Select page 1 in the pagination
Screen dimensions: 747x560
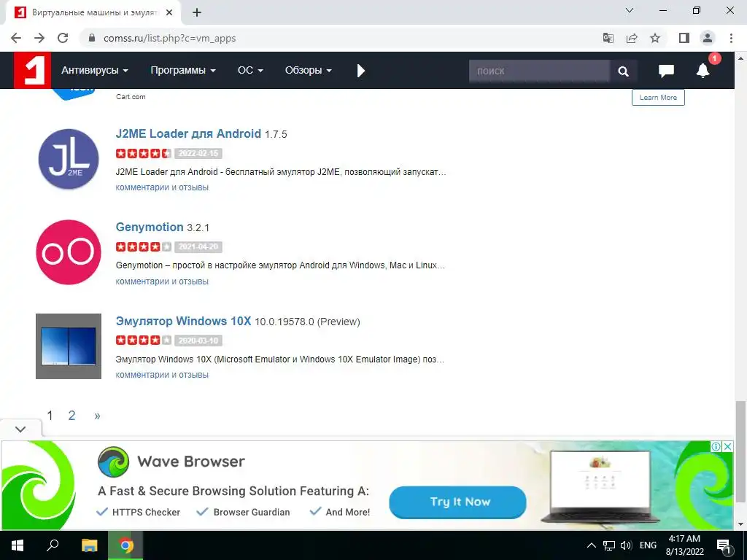(x=50, y=415)
